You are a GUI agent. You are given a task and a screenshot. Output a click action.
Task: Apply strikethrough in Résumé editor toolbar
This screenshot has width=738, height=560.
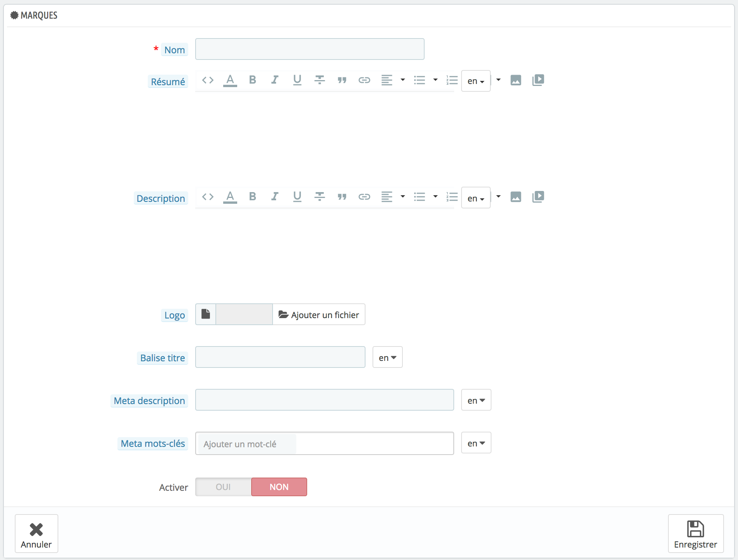pos(320,80)
